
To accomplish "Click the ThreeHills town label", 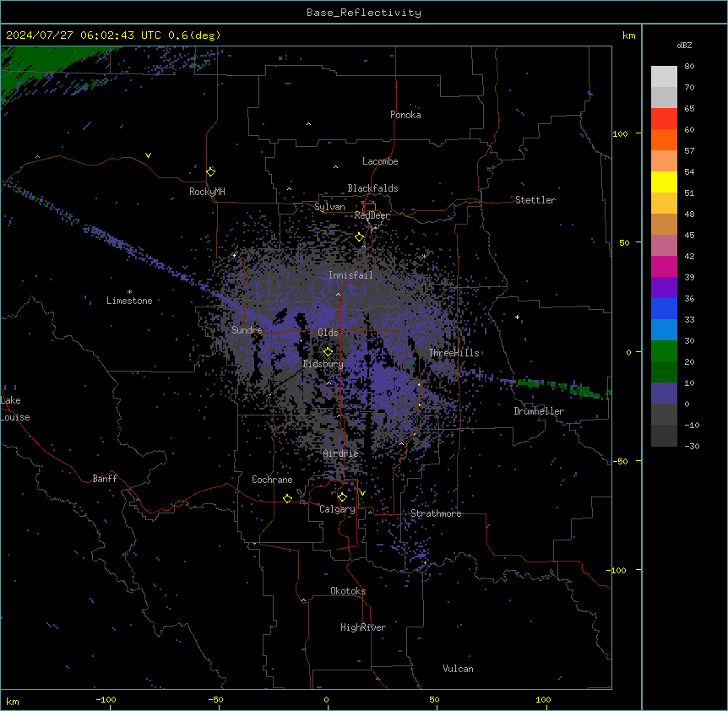I will point(454,353).
